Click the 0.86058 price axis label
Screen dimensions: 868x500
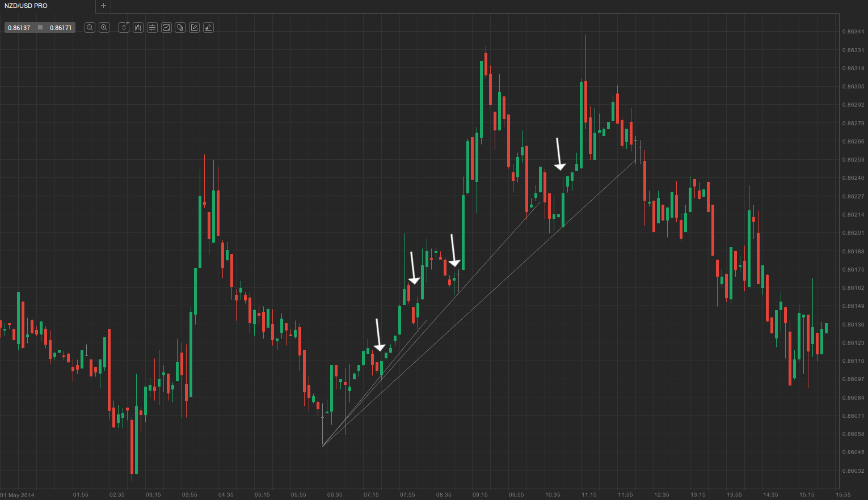(853, 434)
